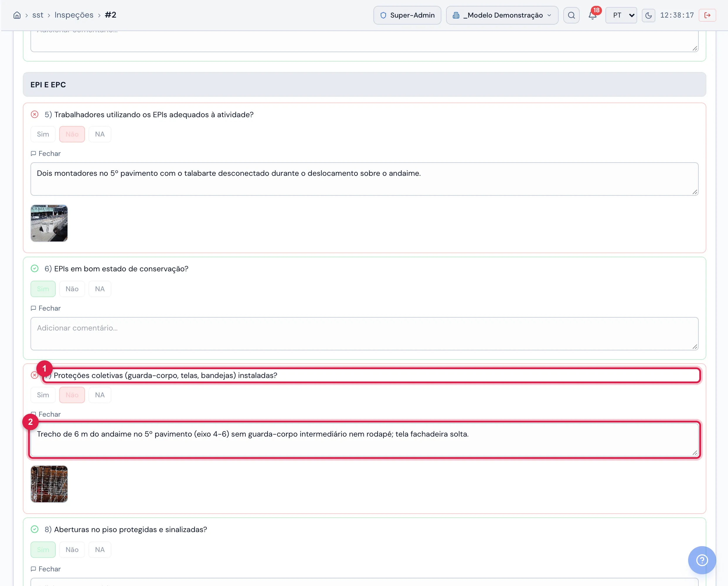Collapse comment with Fechar on question 5
Viewport: 728px width, 586px height.
(x=46, y=154)
